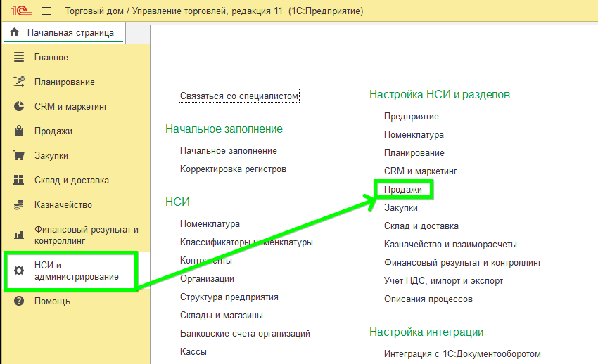The width and height of the screenshot is (598, 364).
Task: Click the CRM и маркетинг pie icon
Action: click(19, 106)
